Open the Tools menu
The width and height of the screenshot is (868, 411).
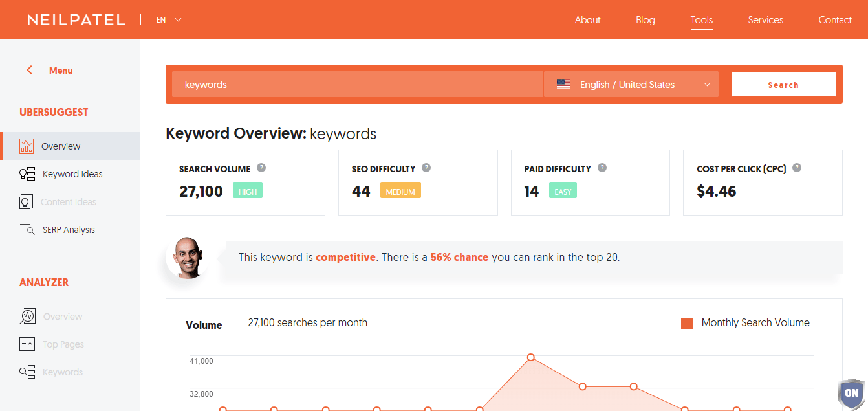point(702,20)
